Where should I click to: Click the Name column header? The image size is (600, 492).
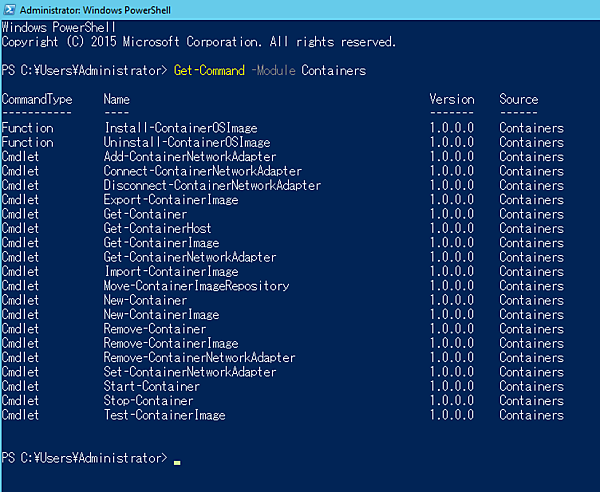tap(117, 100)
